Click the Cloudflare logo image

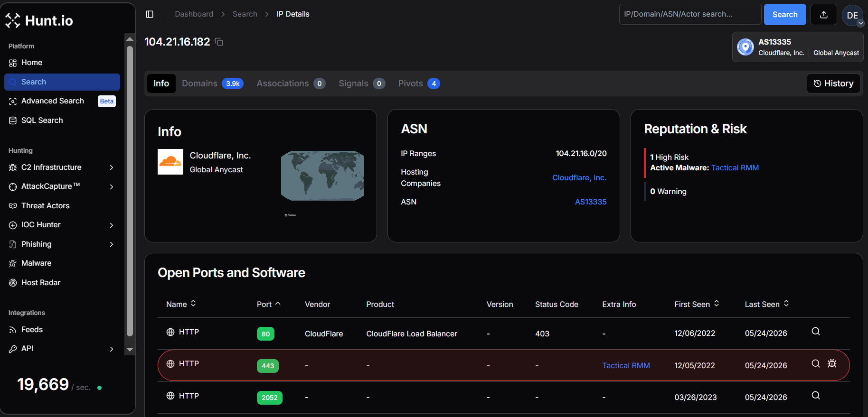tap(170, 162)
